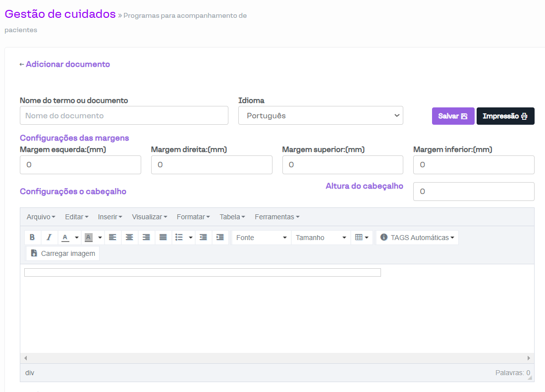545x392 pixels.
Task: Open the background color dropdown arrow
Action: (x=100, y=238)
